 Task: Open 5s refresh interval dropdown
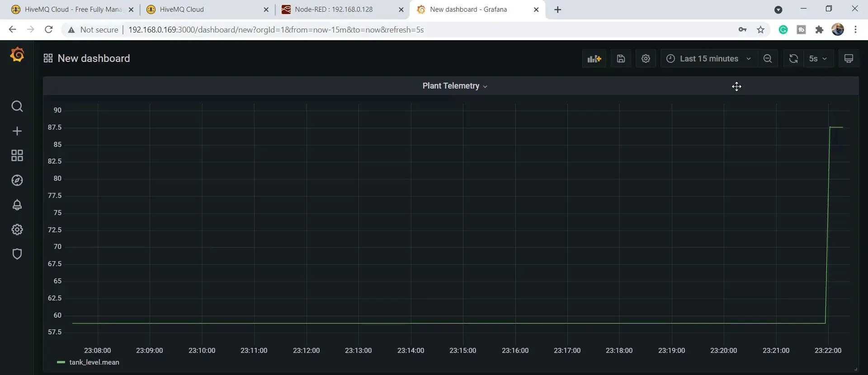pos(818,59)
